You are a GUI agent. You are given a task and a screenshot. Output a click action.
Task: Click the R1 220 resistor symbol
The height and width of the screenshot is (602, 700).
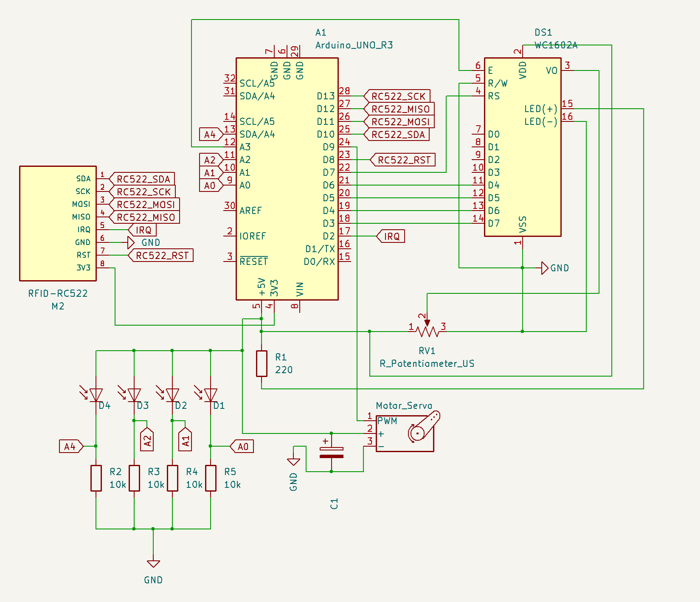point(261,363)
